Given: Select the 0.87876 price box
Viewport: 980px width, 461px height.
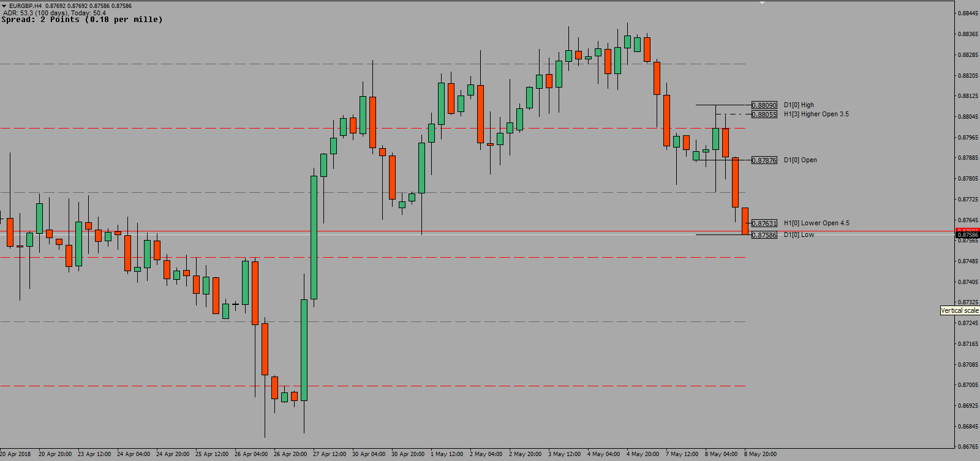Looking at the screenshot, I should 764,160.
